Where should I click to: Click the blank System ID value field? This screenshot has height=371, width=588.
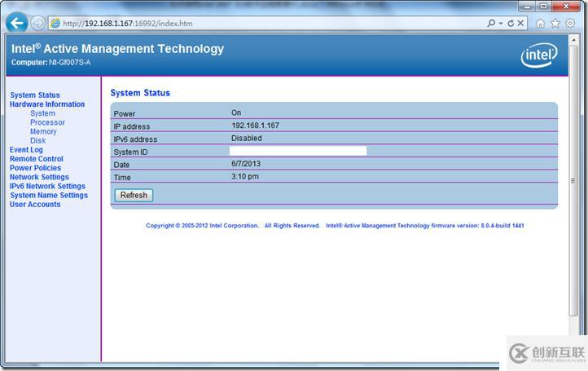point(298,151)
